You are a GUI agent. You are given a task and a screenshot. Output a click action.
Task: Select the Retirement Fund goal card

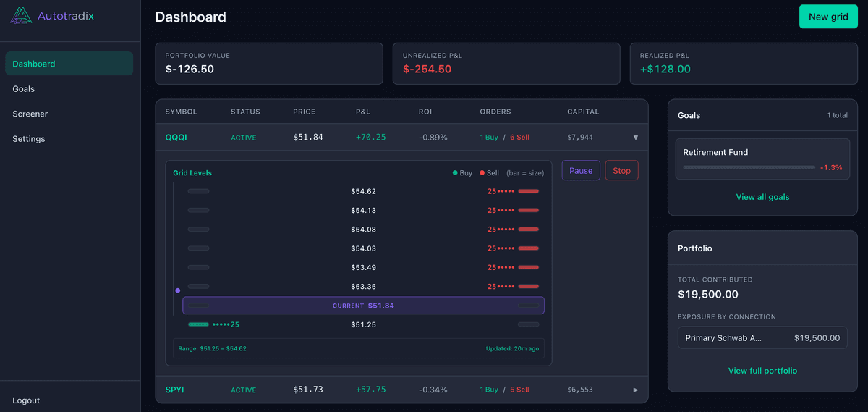pos(762,159)
